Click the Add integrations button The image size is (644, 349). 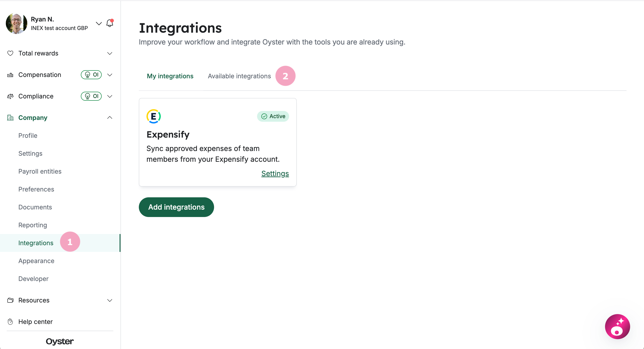coord(176,207)
